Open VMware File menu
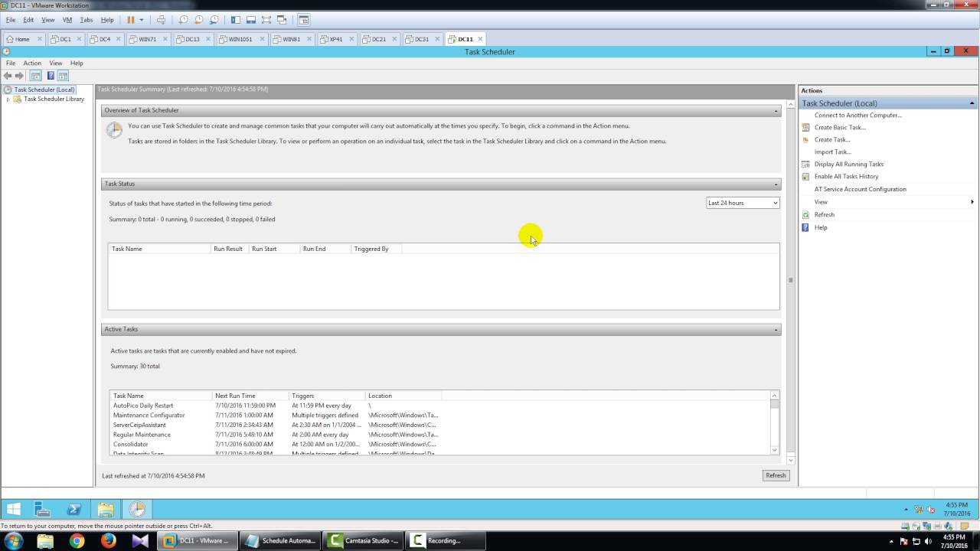980x551 pixels. click(x=11, y=20)
